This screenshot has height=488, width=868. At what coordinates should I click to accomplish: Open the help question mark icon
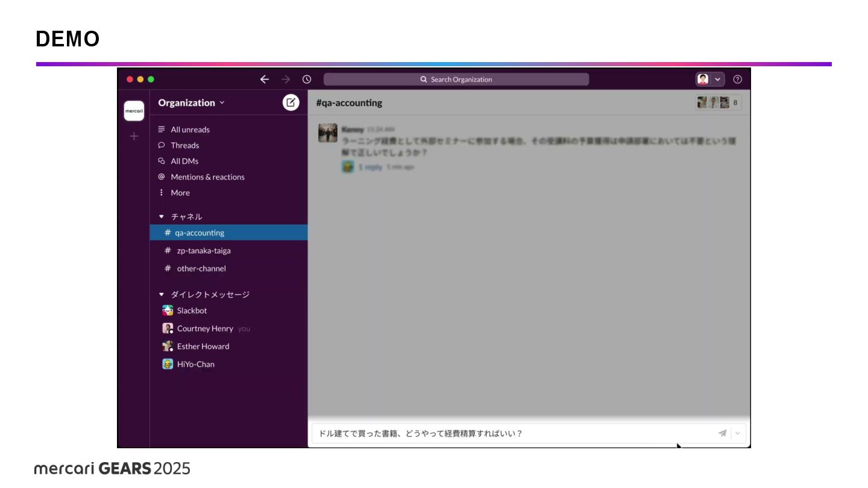coord(737,79)
